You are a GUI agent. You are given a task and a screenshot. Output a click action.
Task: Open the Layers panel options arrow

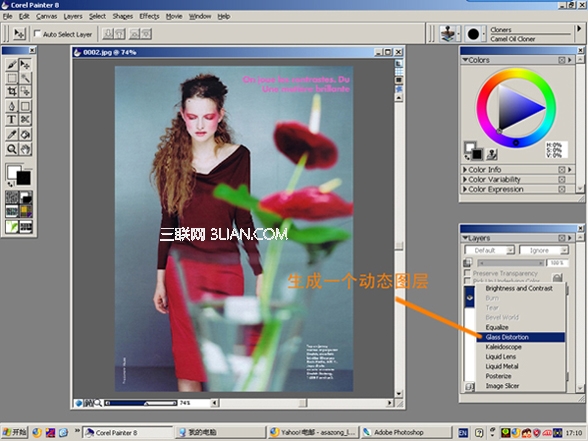point(570,238)
